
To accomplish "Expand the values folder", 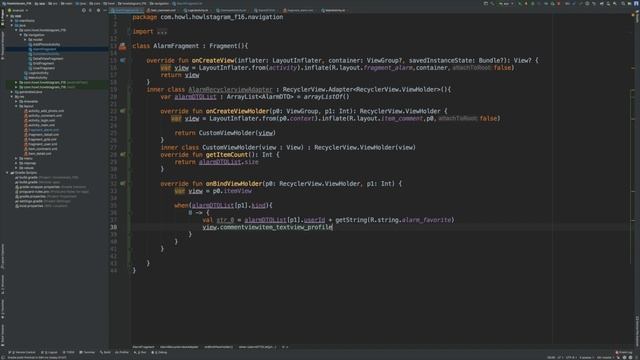I will 16,168.
